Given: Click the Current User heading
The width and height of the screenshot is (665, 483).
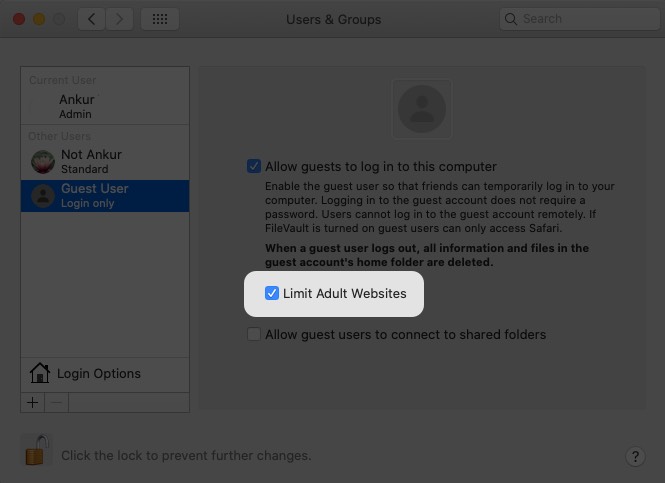Looking at the screenshot, I should click(62, 80).
